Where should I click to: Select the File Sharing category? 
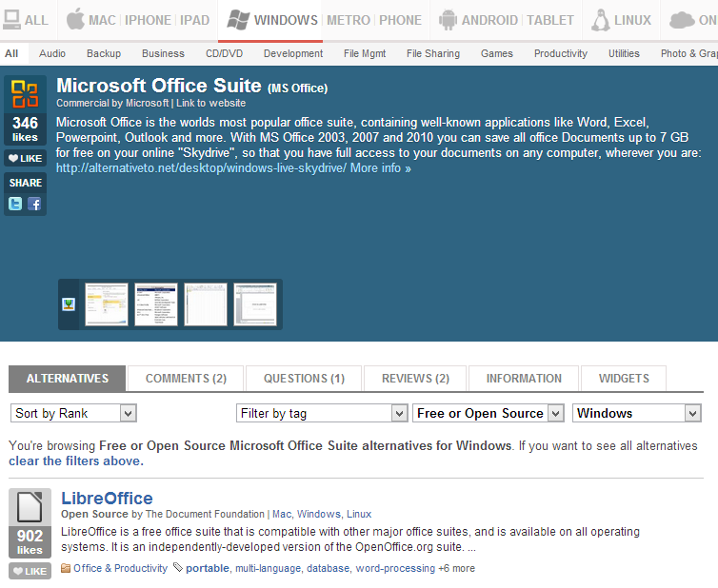433,53
